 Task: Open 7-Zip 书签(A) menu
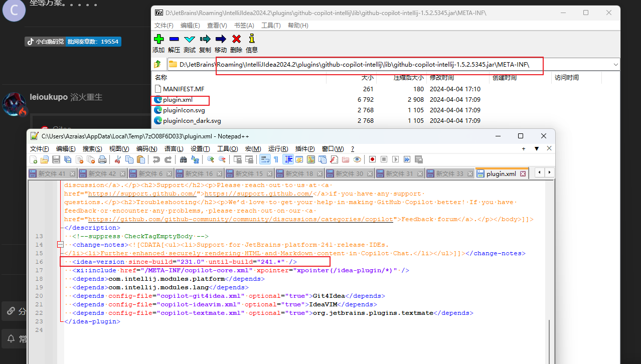244,25
